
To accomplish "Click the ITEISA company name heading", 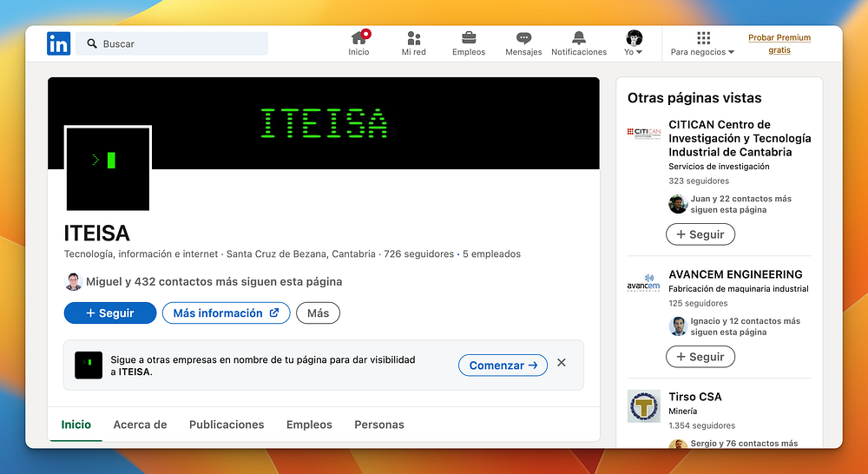I will point(97,234).
